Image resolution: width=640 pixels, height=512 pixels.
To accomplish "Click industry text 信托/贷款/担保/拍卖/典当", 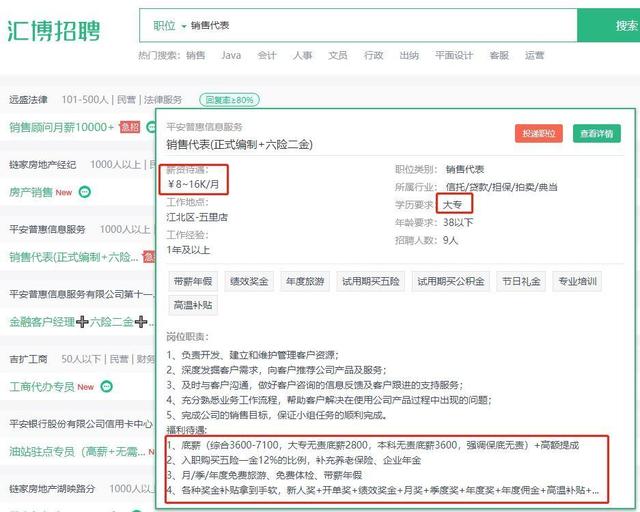I will (x=502, y=187).
